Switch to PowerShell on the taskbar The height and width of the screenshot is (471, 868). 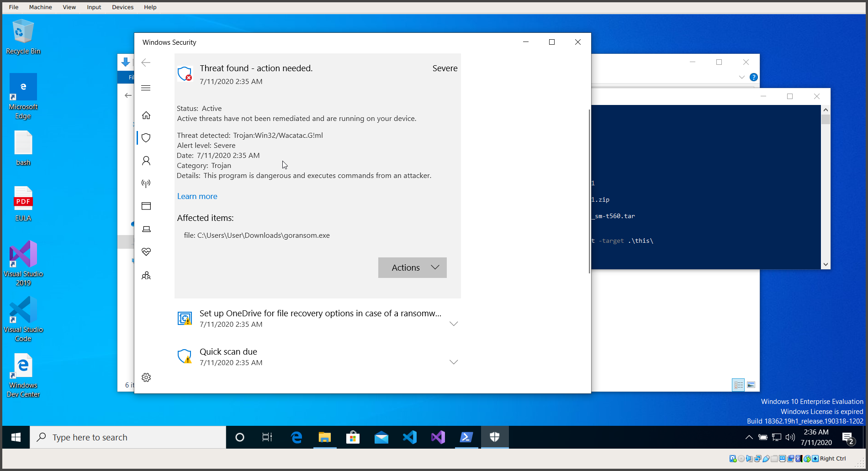tap(466, 437)
